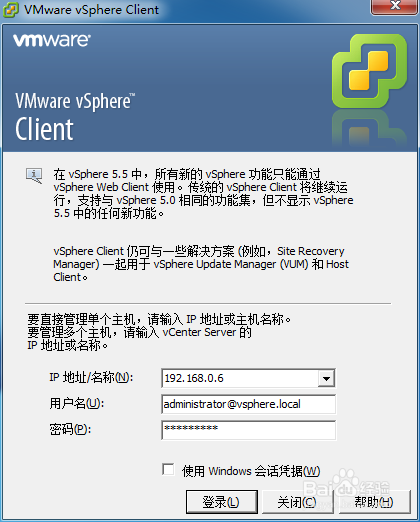Screen dimensions: 420x522
Task: Click the info notice icon beside vSphere 5.5 text
Action: tap(34, 175)
